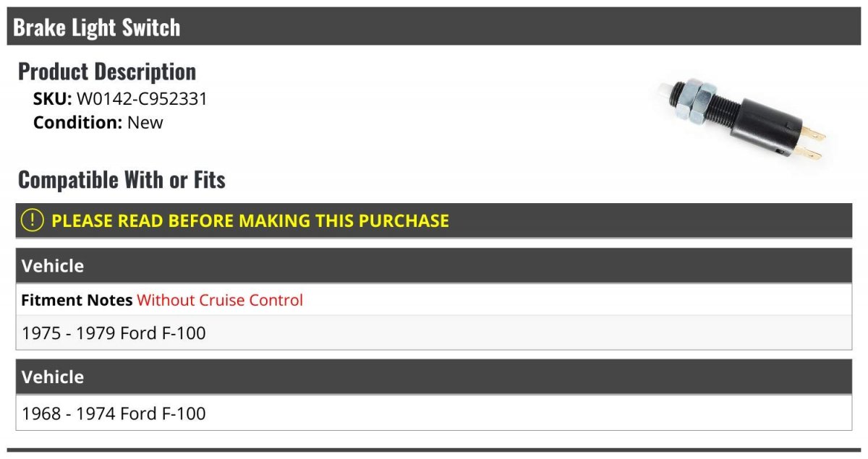
Task: Click the PLEASE READ BEFORE MAKING THIS PURCHASE banner
Action: point(434,220)
